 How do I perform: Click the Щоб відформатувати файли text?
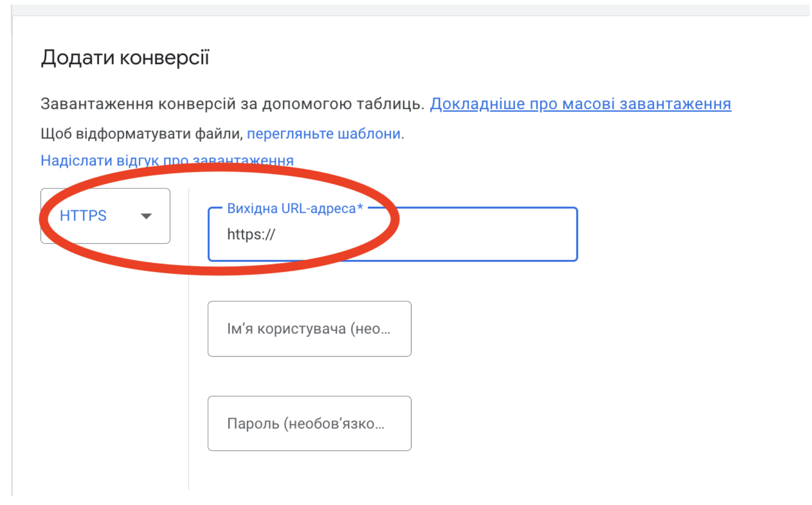click(141, 134)
